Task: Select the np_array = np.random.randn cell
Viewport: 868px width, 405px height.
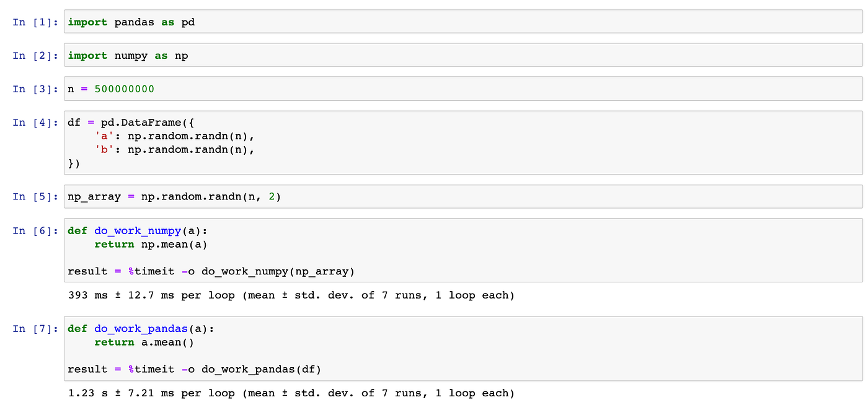Action: click(x=463, y=197)
